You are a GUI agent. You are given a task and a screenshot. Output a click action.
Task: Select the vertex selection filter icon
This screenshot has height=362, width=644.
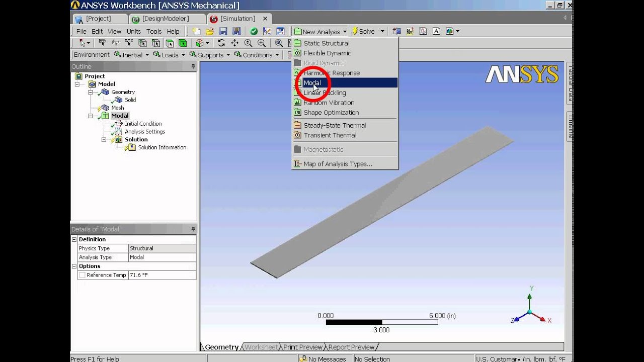(x=142, y=43)
